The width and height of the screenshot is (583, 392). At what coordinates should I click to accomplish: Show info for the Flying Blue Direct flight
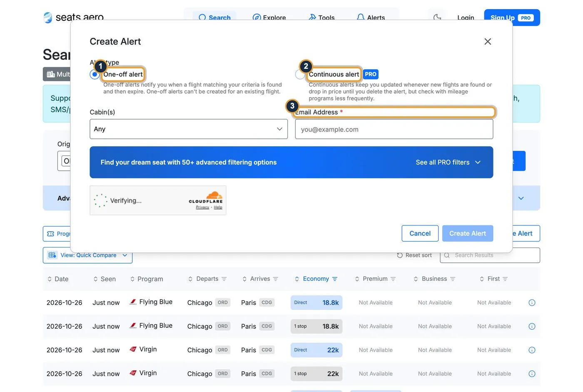532,303
